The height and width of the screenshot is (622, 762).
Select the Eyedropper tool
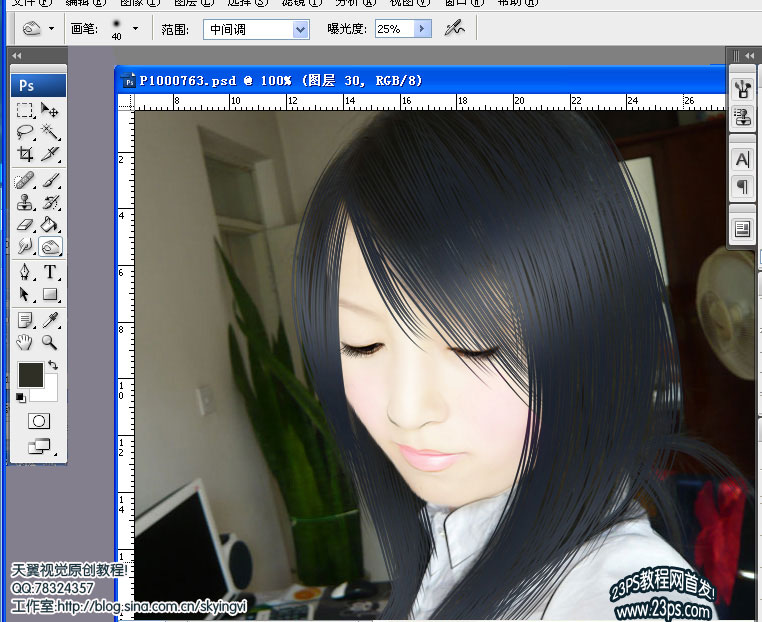coord(50,320)
